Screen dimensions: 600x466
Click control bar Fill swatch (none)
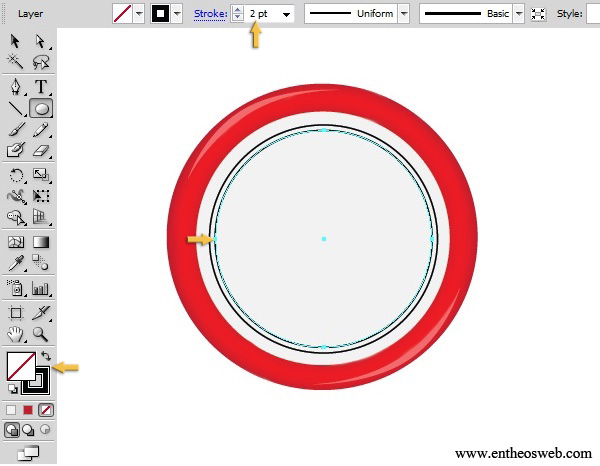[x=123, y=14]
